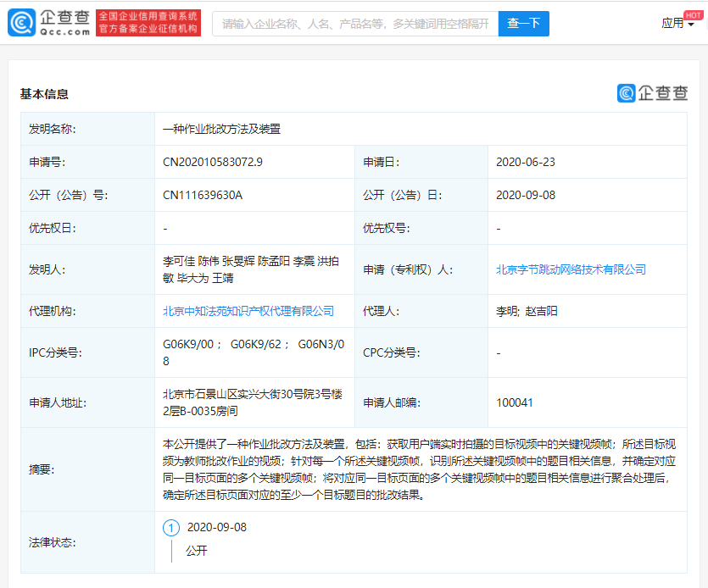
Task: Click the CPC分类号: label
Action: pyautogui.click(x=392, y=352)
